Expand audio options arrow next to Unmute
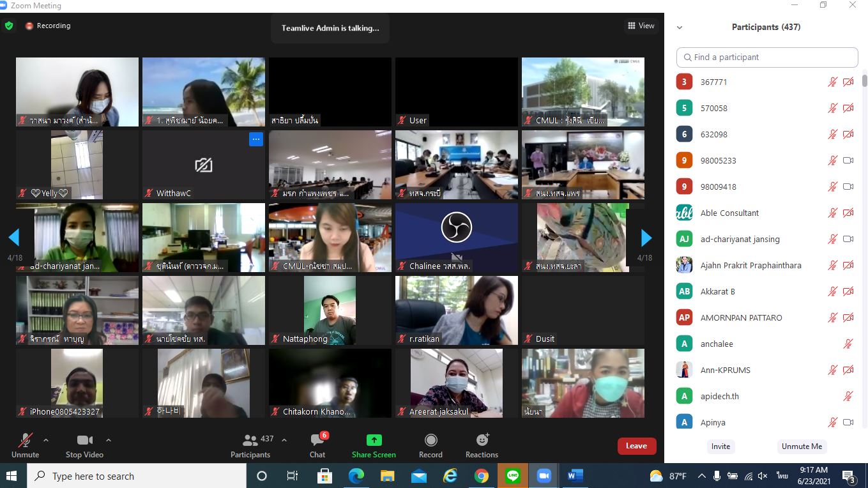The image size is (868, 488). pyautogui.click(x=46, y=440)
